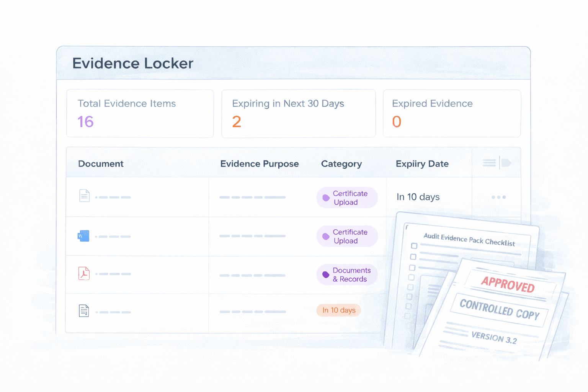The height and width of the screenshot is (392, 588).
Task: Open the PDF file icon in the third row
Action: (x=84, y=273)
